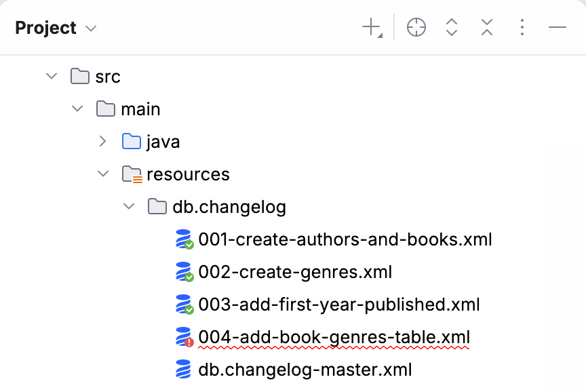Viewport: 586px width, 392px height.
Task: Click the Liquibase icon of 002-create-genres.xml
Action: 184,272
